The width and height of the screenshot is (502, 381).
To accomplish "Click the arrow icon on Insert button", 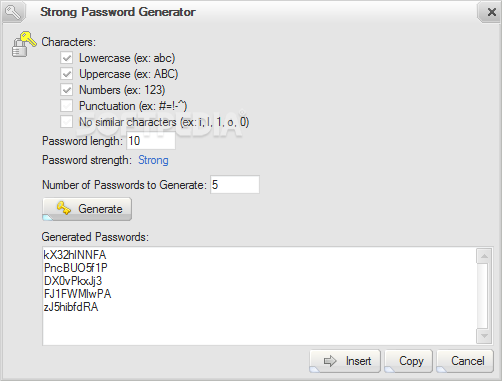I will tap(330, 361).
